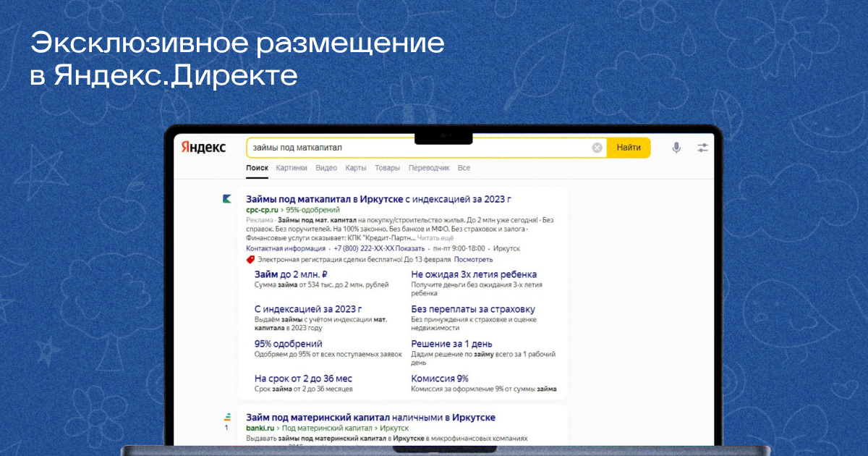Viewport: 868px width, 456px height.
Task: Open the Переводчик tab
Action: click(x=429, y=168)
